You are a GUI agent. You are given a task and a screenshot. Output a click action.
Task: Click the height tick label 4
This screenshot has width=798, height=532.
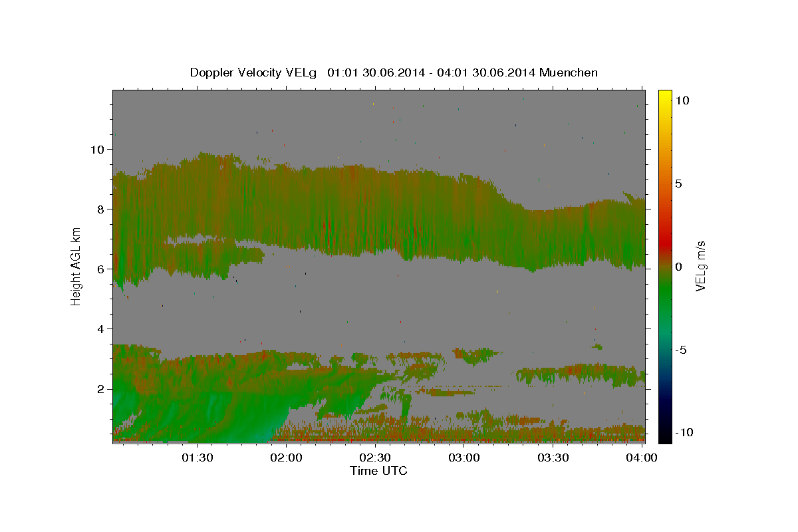point(101,329)
